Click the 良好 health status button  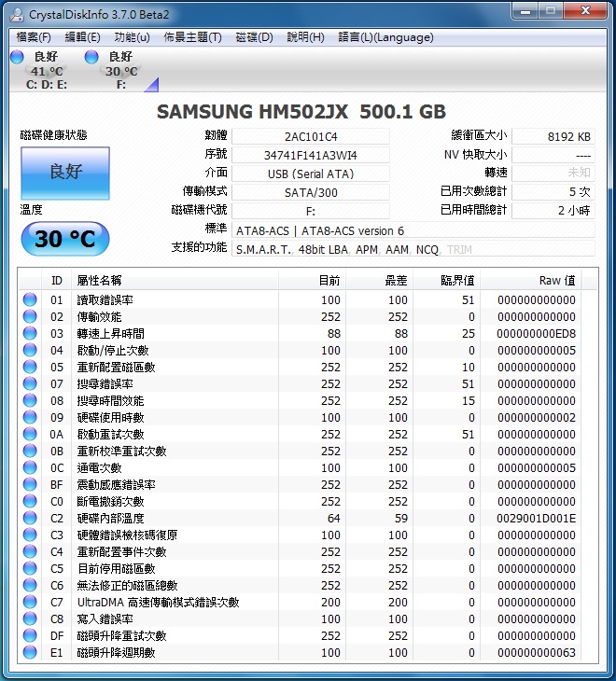pos(65,174)
